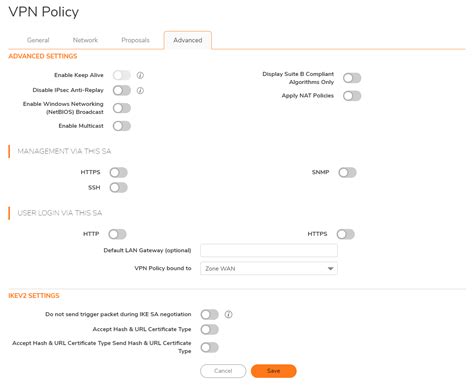Click the Cancel button
This screenshot has height=387, width=474.
223,371
